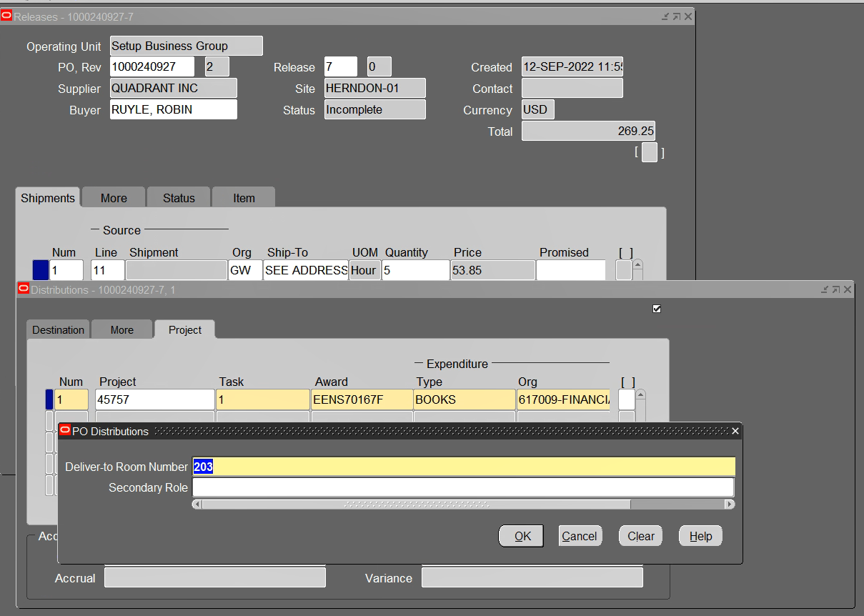Open the Status tab in Releases
This screenshot has width=864, height=616.
pyautogui.click(x=178, y=198)
